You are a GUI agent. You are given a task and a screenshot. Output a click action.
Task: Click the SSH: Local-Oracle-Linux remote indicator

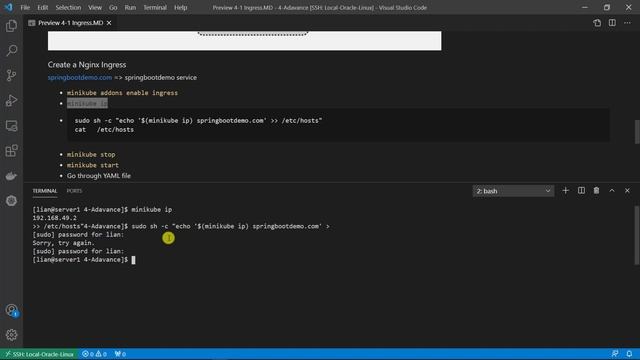[39, 354]
